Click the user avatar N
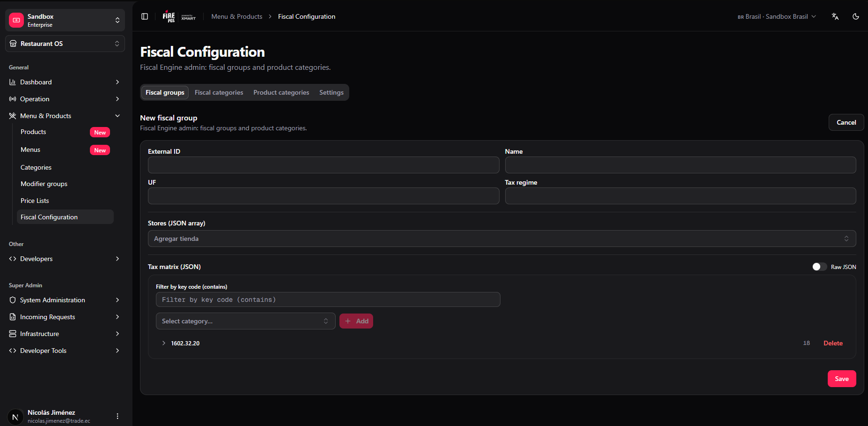 click(15, 417)
